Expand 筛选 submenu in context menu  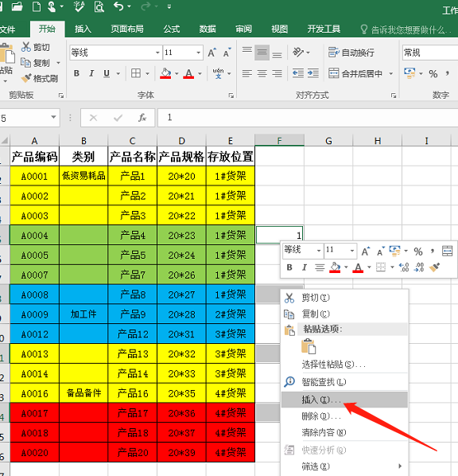tap(344, 466)
